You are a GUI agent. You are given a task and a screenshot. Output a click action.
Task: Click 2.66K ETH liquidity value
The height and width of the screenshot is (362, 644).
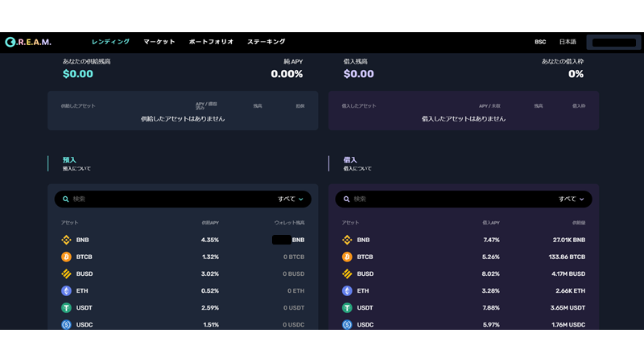[571, 291]
